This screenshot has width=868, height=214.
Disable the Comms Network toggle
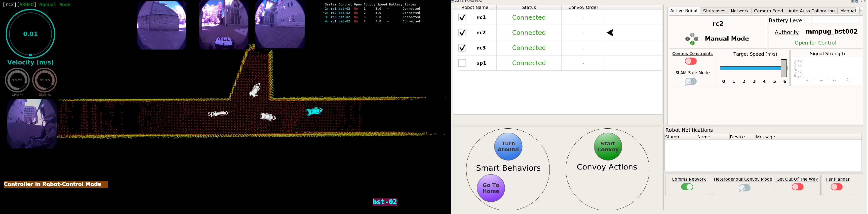pos(687,187)
